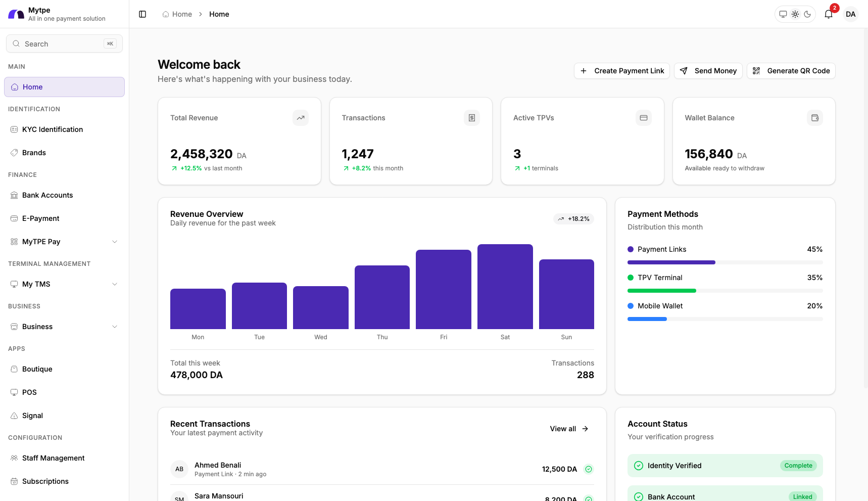Open the POS app
The image size is (868, 501).
(x=30, y=392)
